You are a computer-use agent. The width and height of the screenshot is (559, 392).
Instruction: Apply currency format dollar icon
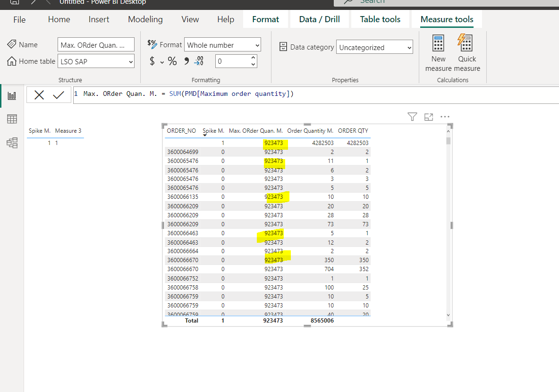(x=152, y=61)
